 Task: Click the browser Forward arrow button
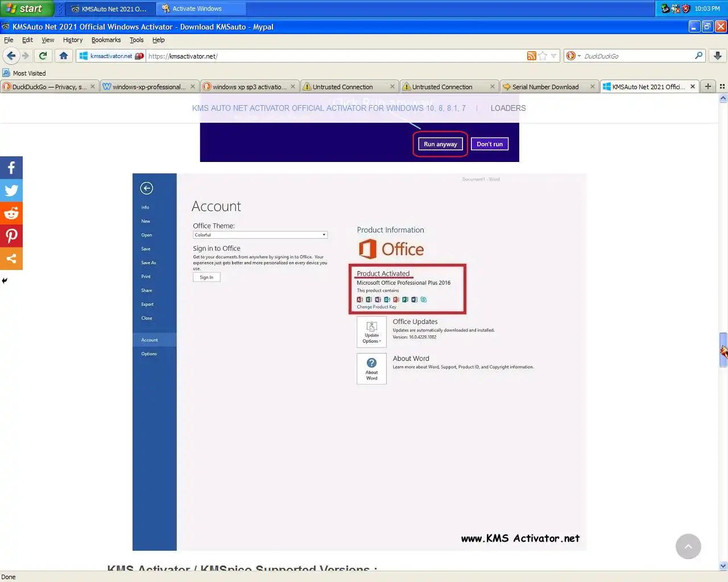tap(25, 56)
